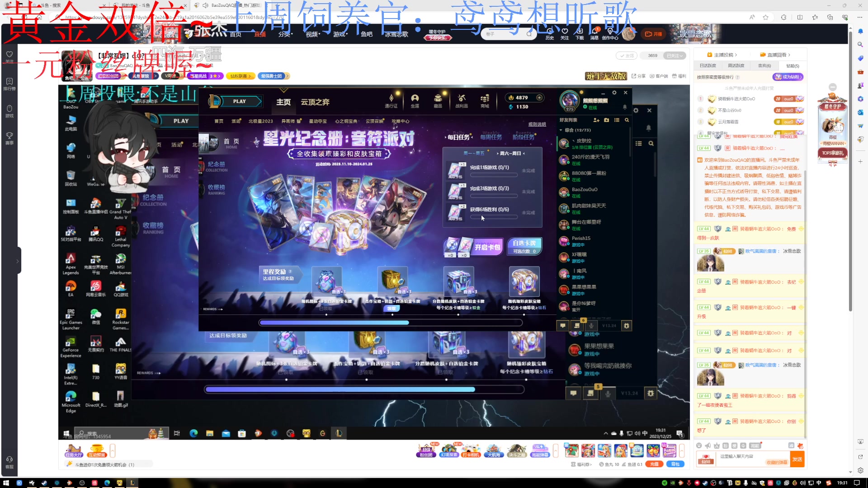
Task: Open the chat bubble icon in client footer
Action: 563,325
